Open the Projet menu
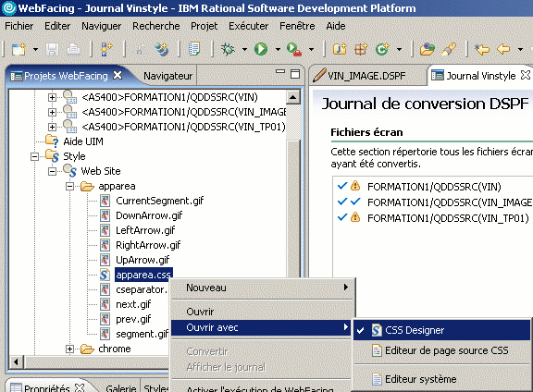533x392 pixels. (x=204, y=26)
